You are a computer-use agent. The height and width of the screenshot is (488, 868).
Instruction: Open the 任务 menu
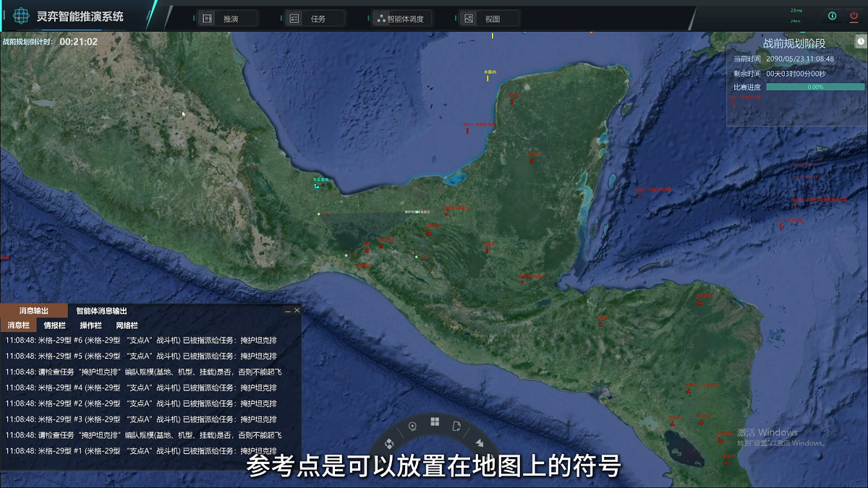click(x=315, y=19)
